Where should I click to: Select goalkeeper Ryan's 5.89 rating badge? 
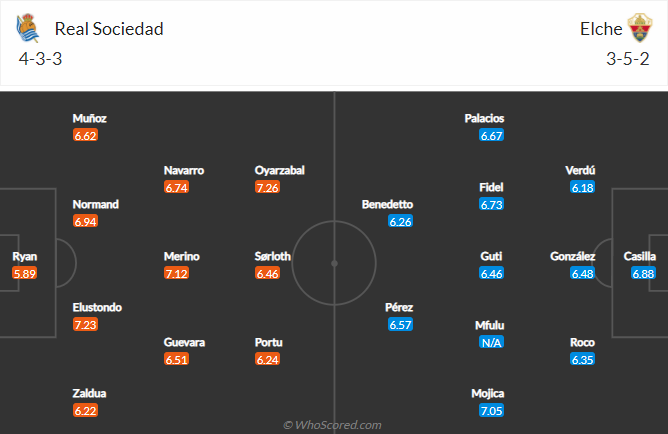25,273
